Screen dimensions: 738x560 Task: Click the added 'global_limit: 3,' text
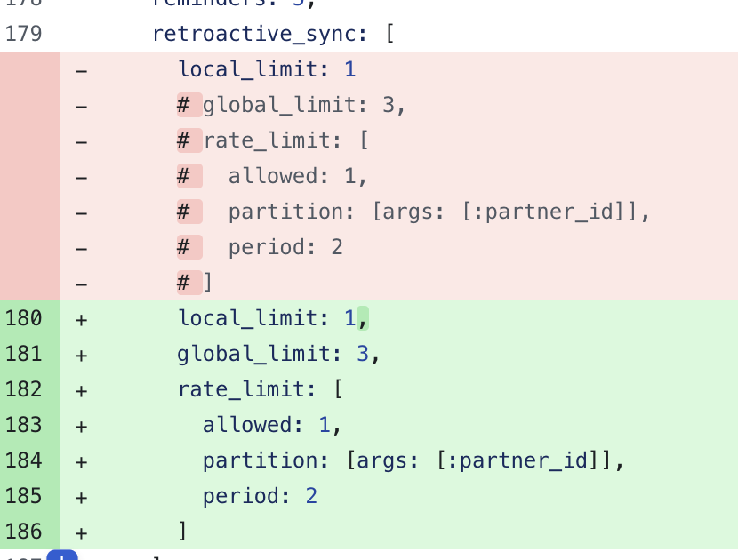(x=278, y=354)
